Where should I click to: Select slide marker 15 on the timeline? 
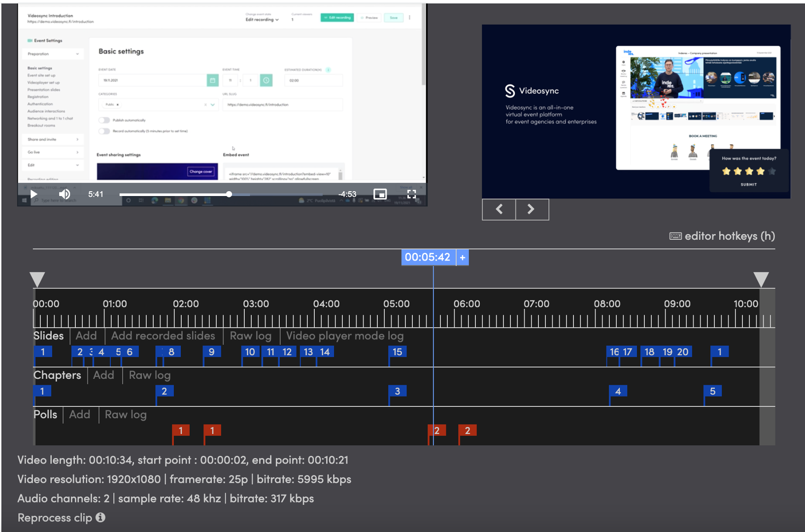398,352
